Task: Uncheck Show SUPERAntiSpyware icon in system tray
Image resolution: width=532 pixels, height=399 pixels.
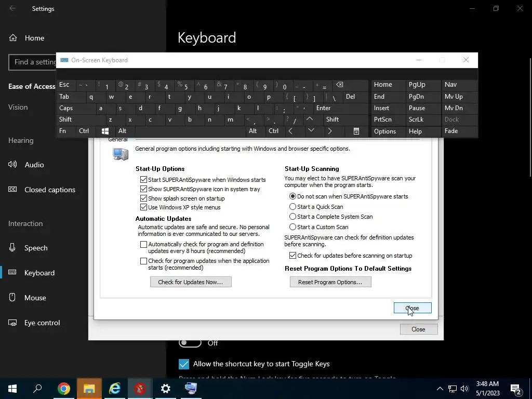Action: pyautogui.click(x=143, y=189)
